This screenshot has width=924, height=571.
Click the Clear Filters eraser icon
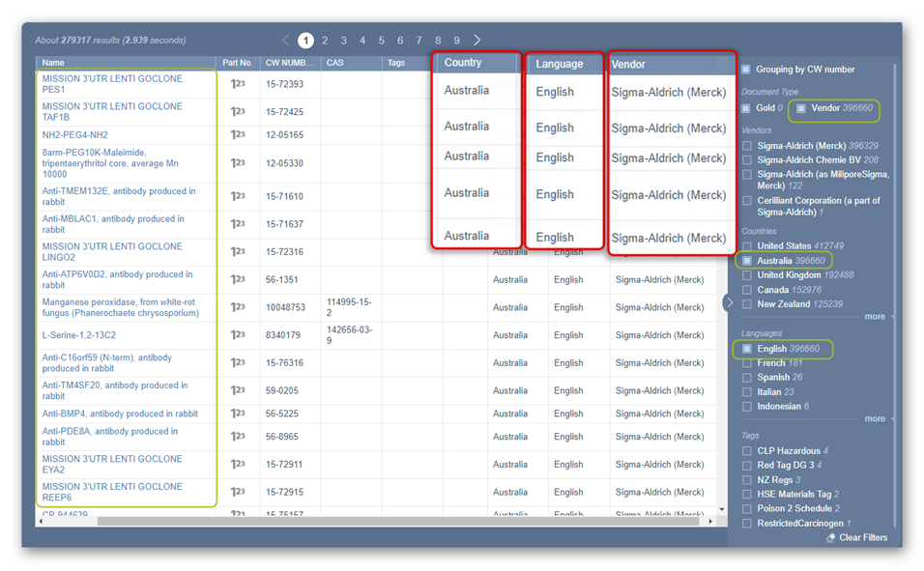(x=830, y=538)
